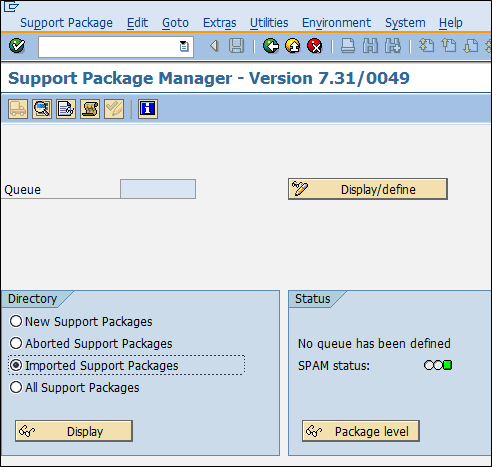The width and height of the screenshot is (492, 467).
Task: Click the green checkmark Enter icon
Action: tap(17, 46)
